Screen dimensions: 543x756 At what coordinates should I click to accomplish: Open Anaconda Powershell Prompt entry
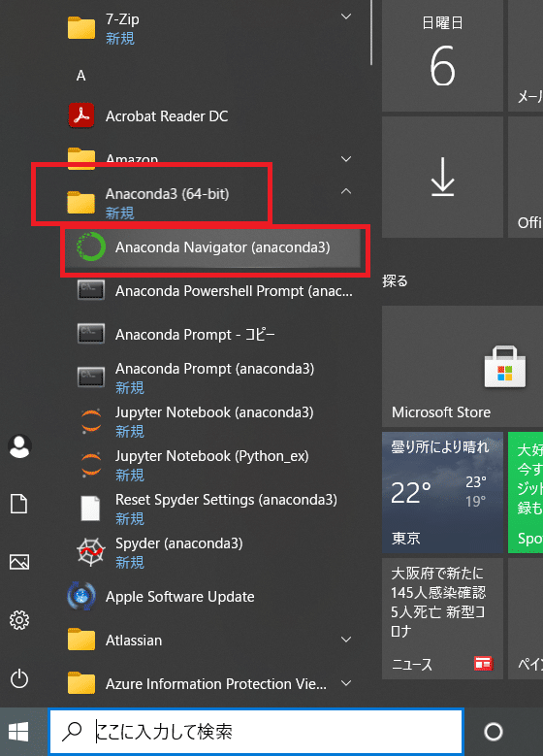(212, 291)
